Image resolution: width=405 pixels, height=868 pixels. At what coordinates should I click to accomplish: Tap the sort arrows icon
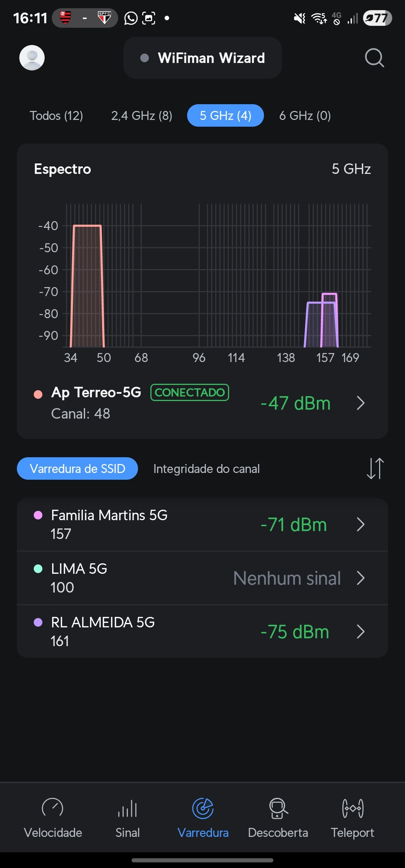point(375,468)
